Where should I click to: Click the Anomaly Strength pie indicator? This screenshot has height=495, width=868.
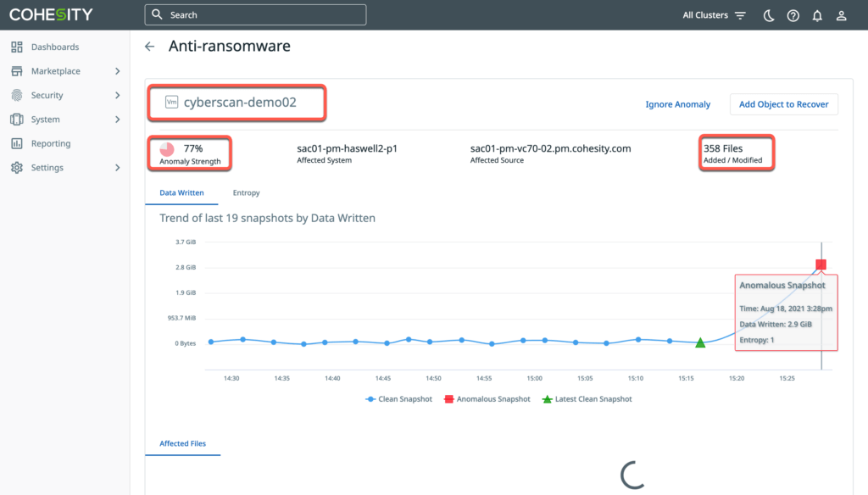click(168, 149)
